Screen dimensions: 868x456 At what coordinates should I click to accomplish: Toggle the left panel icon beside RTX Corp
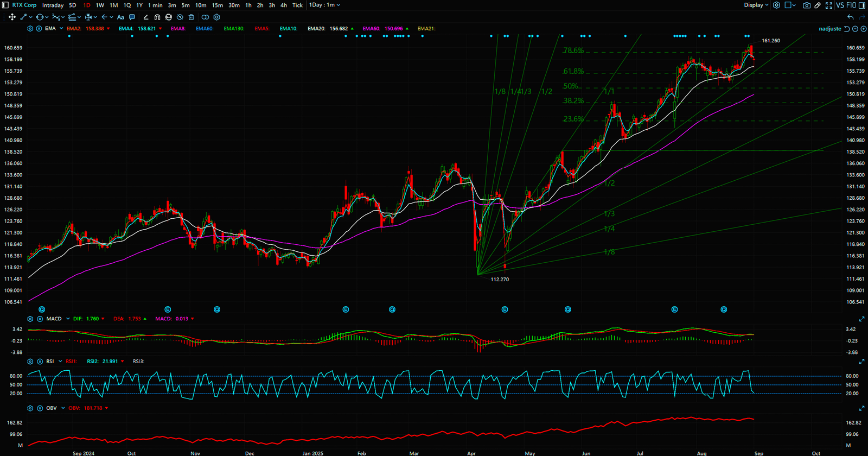5,5
